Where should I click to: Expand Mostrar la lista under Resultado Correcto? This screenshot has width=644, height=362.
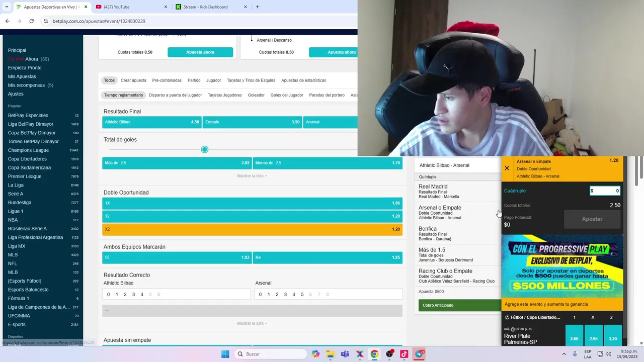pyautogui.click(x=252, y=323)
